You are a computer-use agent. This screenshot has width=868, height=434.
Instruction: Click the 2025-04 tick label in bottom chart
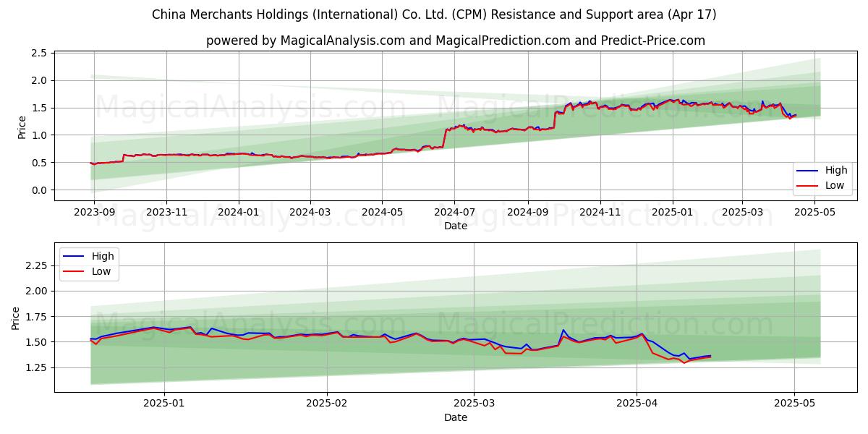(637, 404)
